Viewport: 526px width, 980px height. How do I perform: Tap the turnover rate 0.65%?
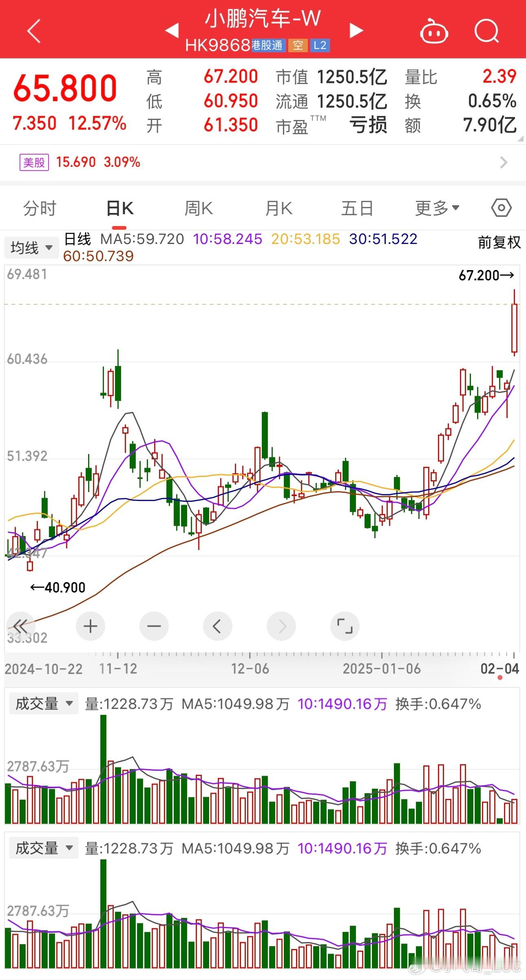tap(492, 101)
